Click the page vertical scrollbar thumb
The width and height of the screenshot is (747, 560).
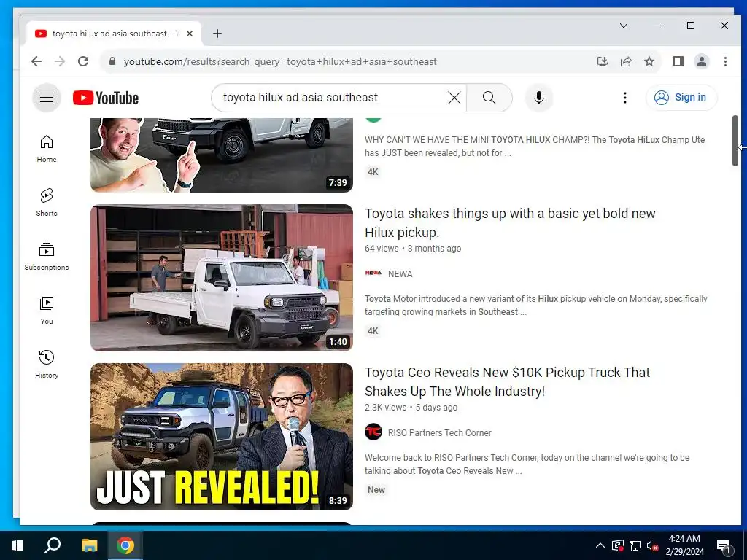[735, 141]
